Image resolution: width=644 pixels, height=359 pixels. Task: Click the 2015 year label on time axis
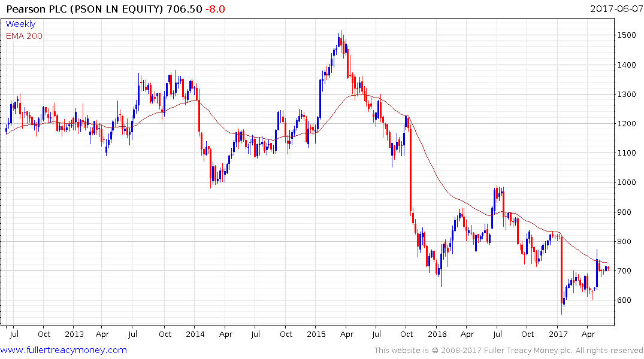click(316, 334)
